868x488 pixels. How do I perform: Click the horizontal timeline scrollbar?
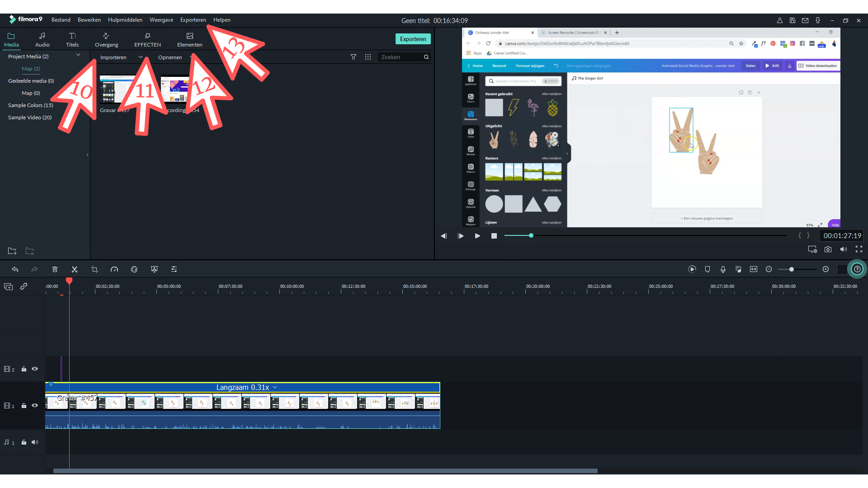pos(325,471)
